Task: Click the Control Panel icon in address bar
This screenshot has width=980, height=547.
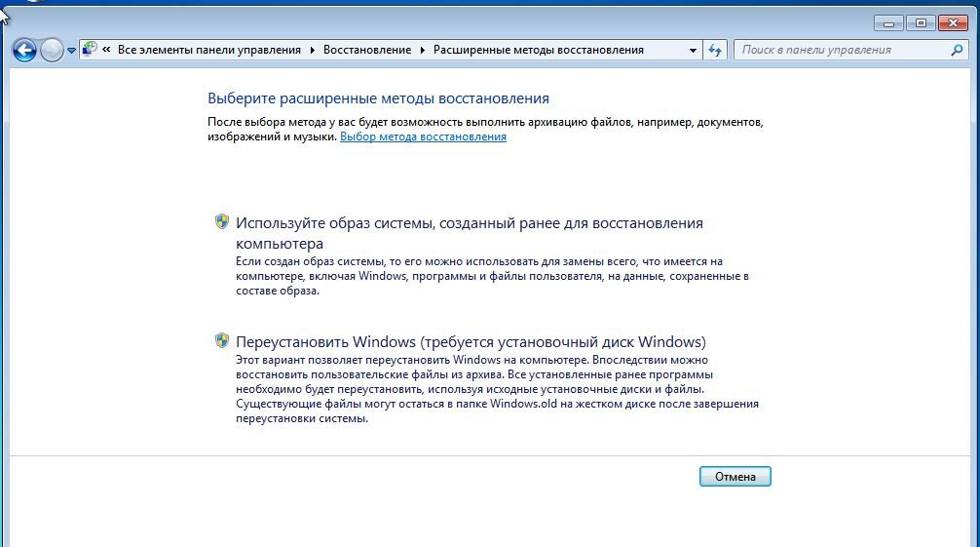Action: tap(90, 50)
